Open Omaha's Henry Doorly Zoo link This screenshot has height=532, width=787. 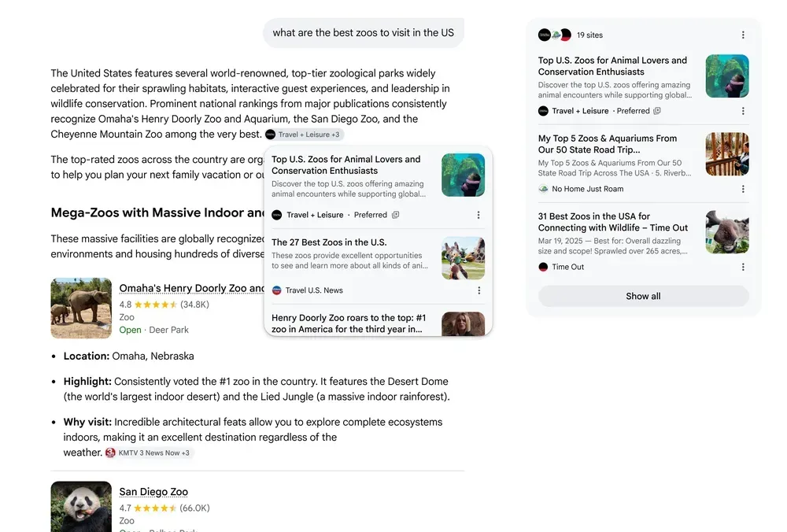pos(192,288)
